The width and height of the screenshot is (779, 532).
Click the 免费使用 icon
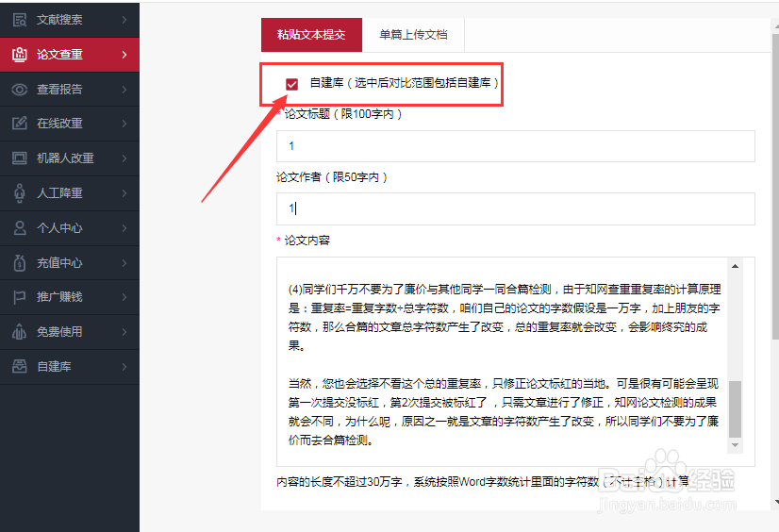click(x=20, y=332)
